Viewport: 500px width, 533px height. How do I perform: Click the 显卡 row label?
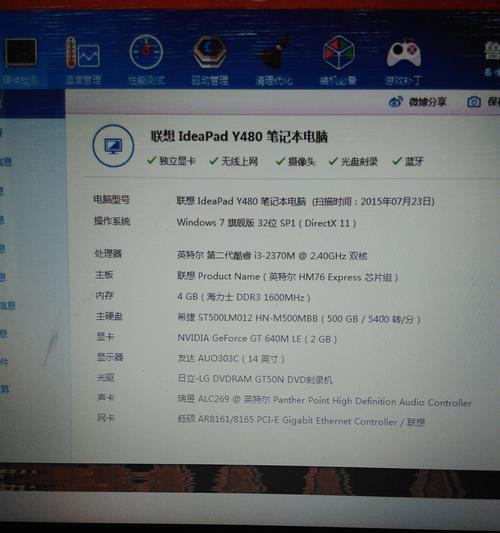[x=105, y=337]
